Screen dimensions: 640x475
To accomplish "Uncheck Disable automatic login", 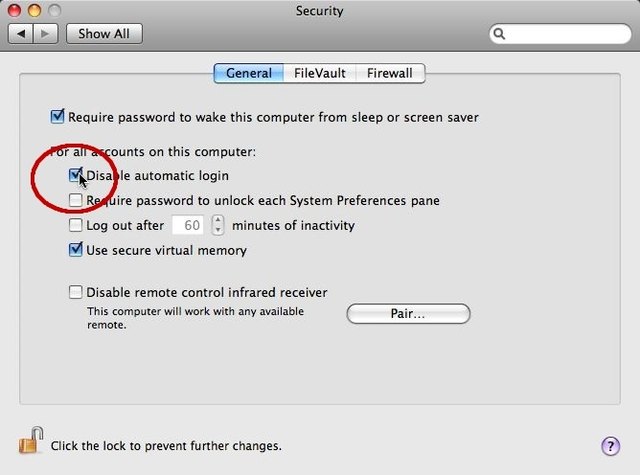I will point(76,175).
